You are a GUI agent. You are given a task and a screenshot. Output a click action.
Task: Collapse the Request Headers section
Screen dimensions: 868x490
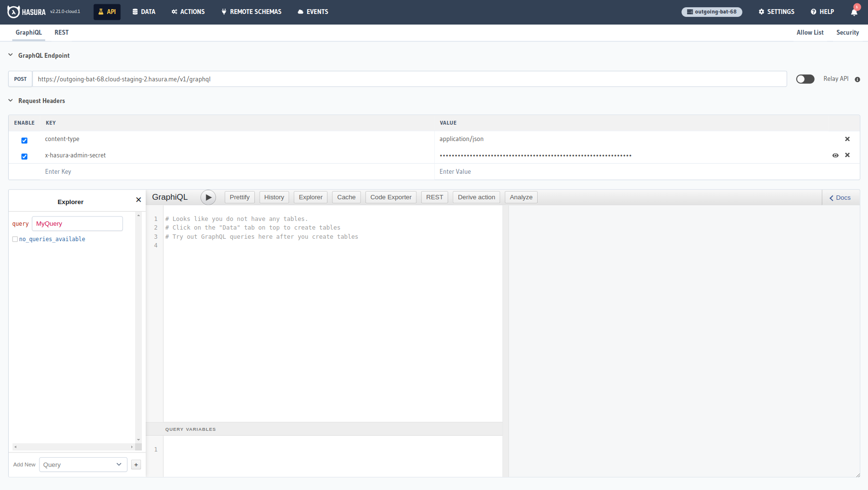pos(11,101)
